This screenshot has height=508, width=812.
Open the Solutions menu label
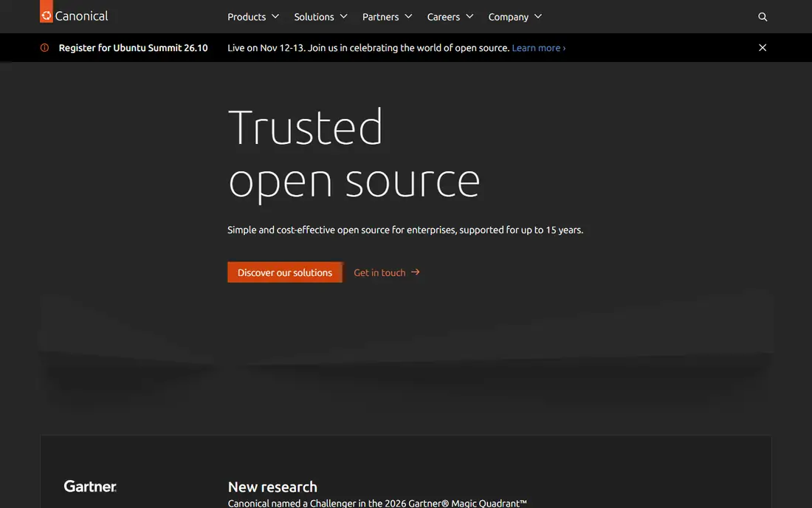pos(314,16)
